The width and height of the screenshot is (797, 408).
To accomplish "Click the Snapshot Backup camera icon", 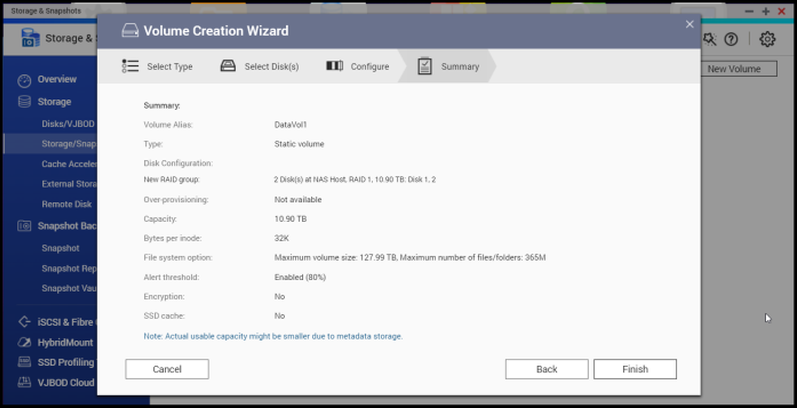I will pos(24,226).
